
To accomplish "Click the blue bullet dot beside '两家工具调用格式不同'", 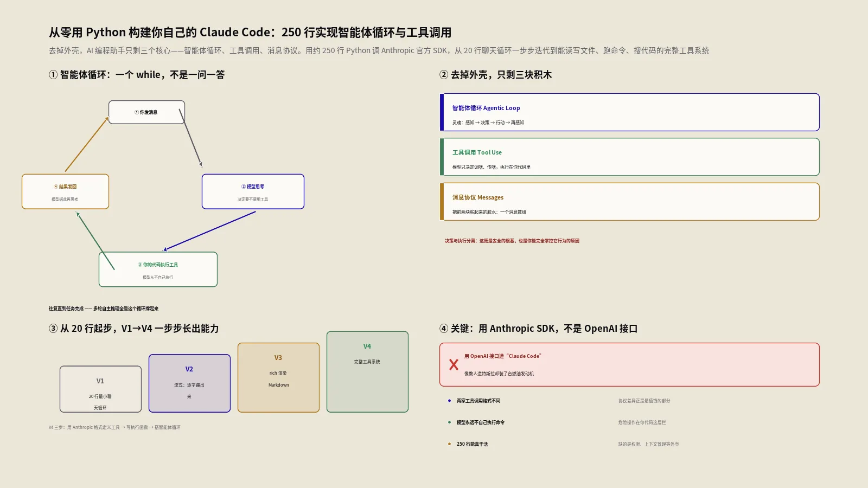I will [x=449, y=401].
